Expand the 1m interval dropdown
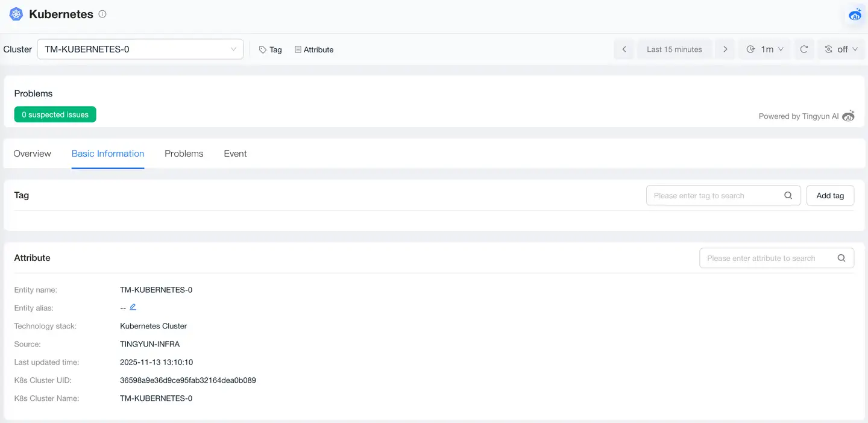 pos(765,49)
